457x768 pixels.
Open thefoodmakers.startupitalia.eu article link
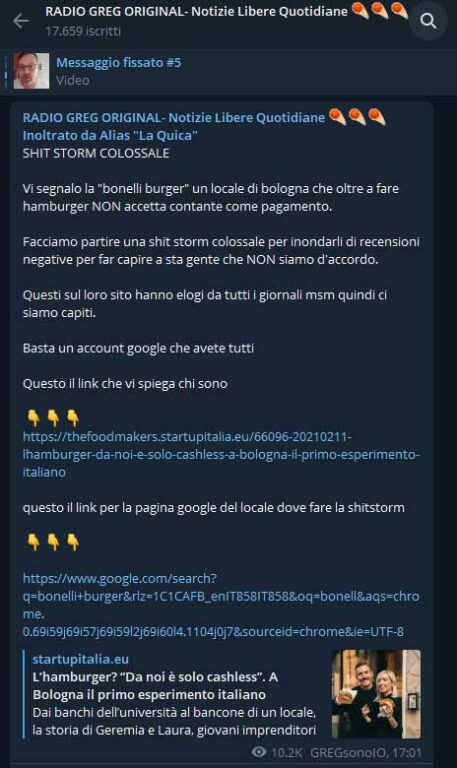[221, 454]
